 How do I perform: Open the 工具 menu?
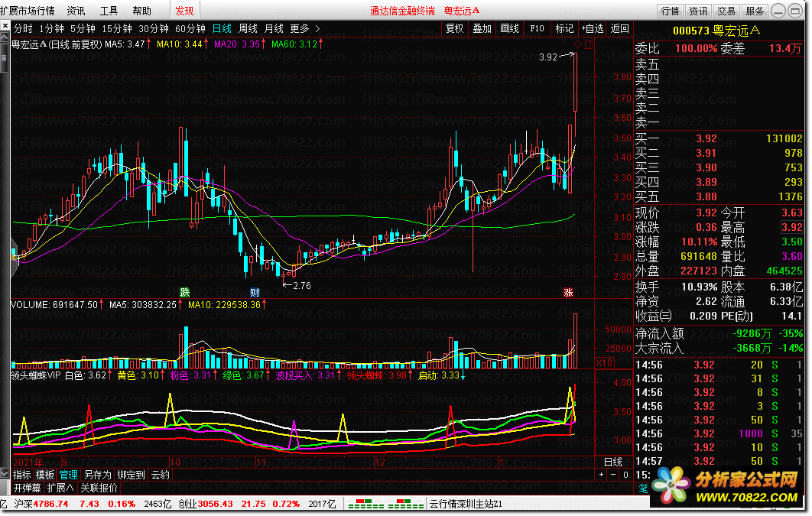(109, 11)
